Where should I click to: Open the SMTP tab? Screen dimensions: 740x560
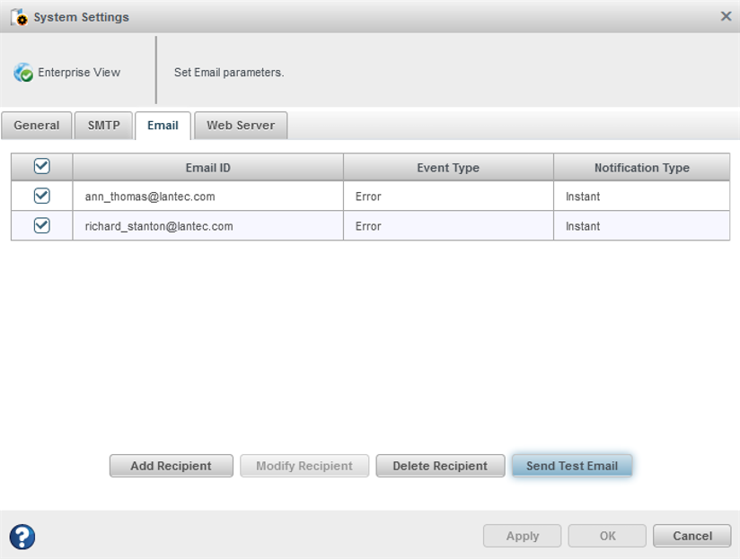tap(103, 126)
